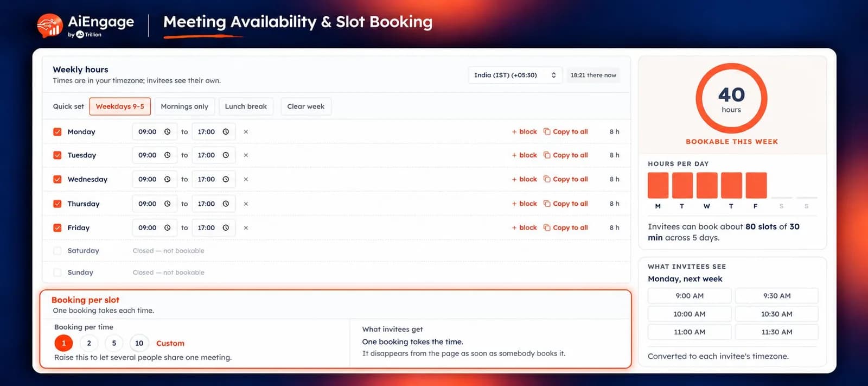Viewport: 868px width, 386px height.
Task: Copy Tuesday hours to all days
Action: tap(566, 155)
